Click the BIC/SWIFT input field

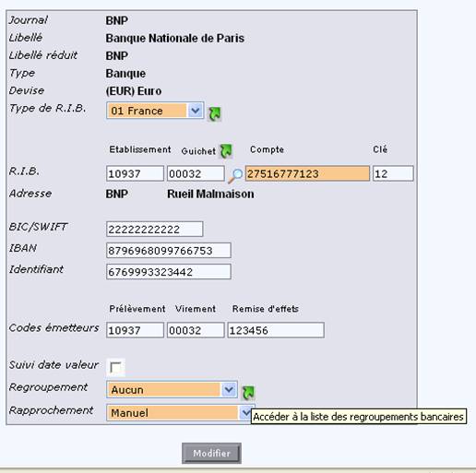point(155,229)
